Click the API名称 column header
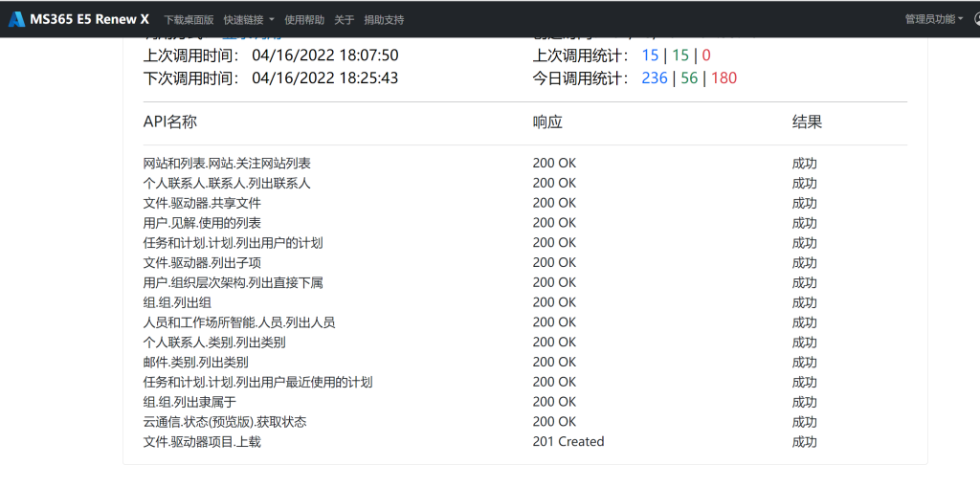 tap(170, 122)
